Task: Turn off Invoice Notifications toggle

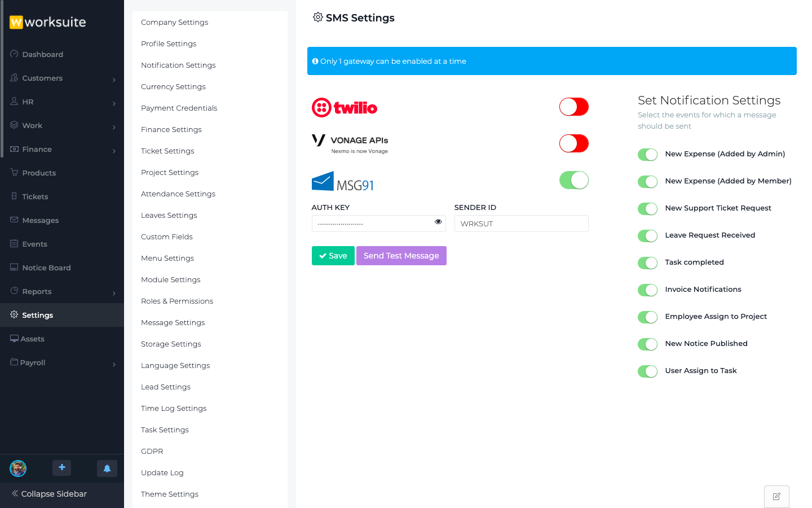Action: pos(647,290)
